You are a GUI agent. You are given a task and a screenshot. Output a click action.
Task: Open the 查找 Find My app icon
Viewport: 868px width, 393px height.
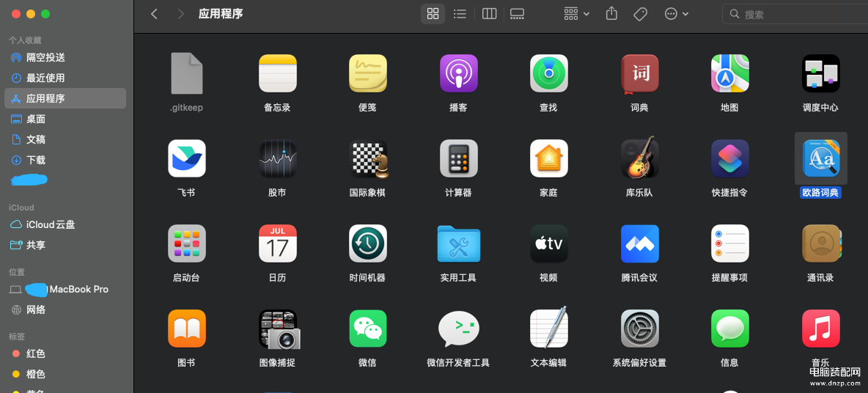pos(548,73)
